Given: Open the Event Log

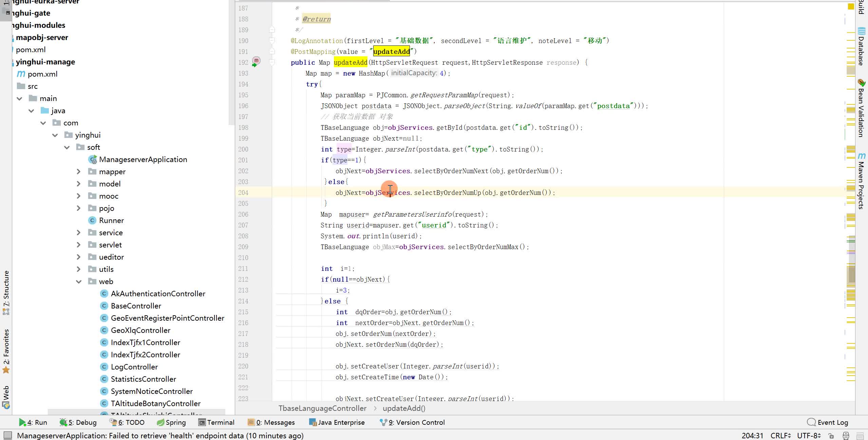Looking at the screenshot, I should 827,422.
